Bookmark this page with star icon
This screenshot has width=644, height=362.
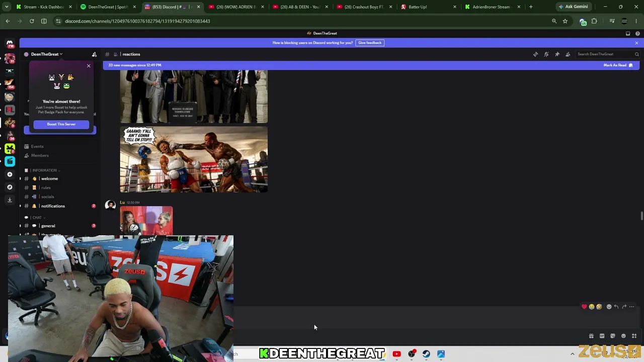pos(565,21)
